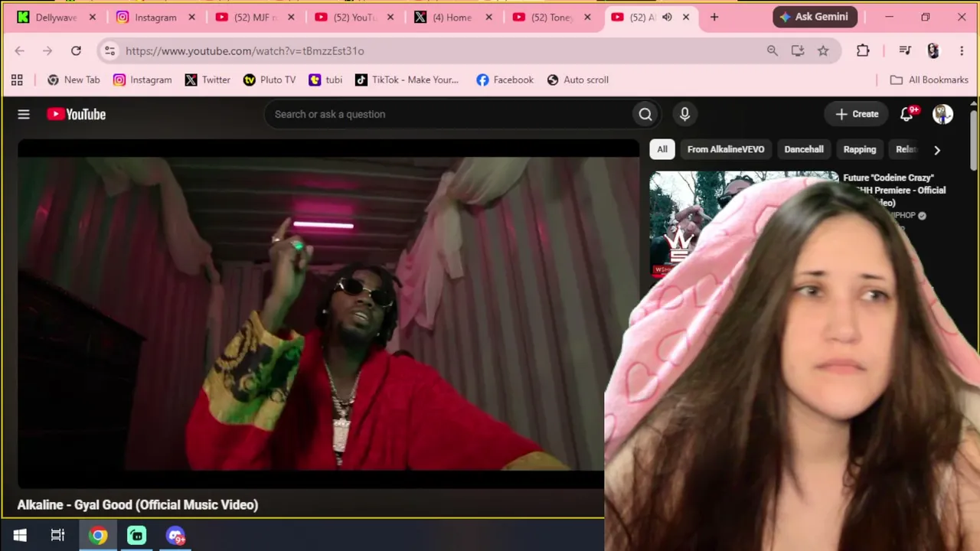Expand the All Bookmarks folder
Screen dimensions: 980x551
(x=929, y=80)
